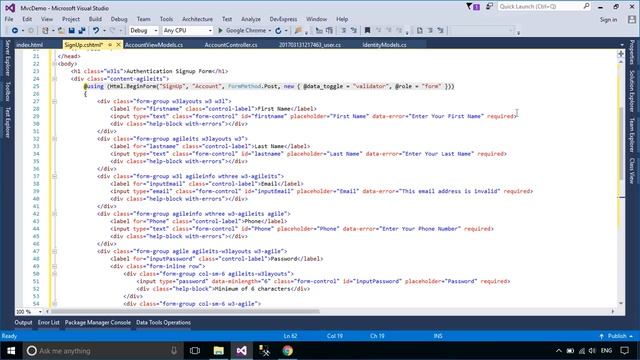Click the Refresh browser icon

pyautogui.click(x=278, y=31)
